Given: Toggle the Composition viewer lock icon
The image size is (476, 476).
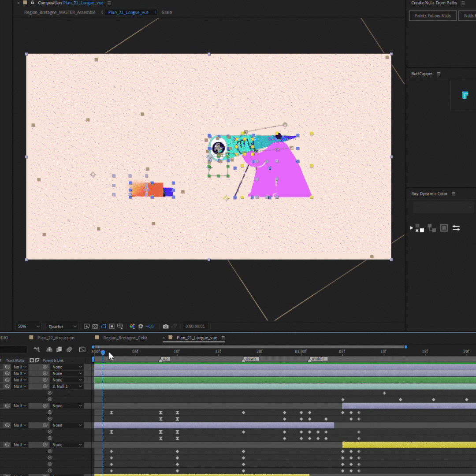Looking at the screenshot, I should 33,3.
